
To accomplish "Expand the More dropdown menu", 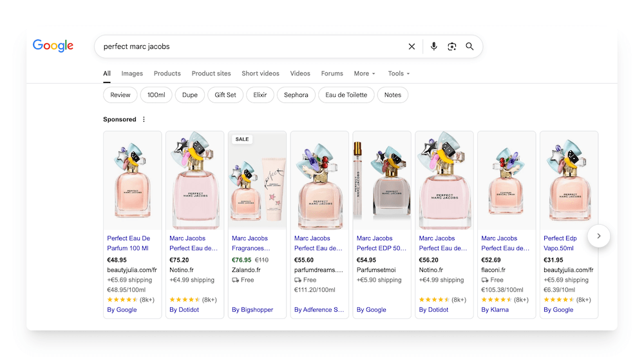I will click(x=365, y=73).
